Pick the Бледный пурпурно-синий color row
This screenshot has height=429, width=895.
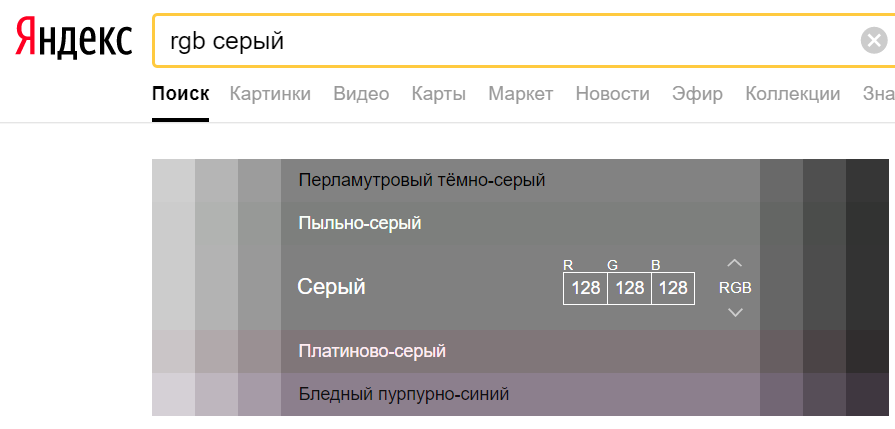404,394
